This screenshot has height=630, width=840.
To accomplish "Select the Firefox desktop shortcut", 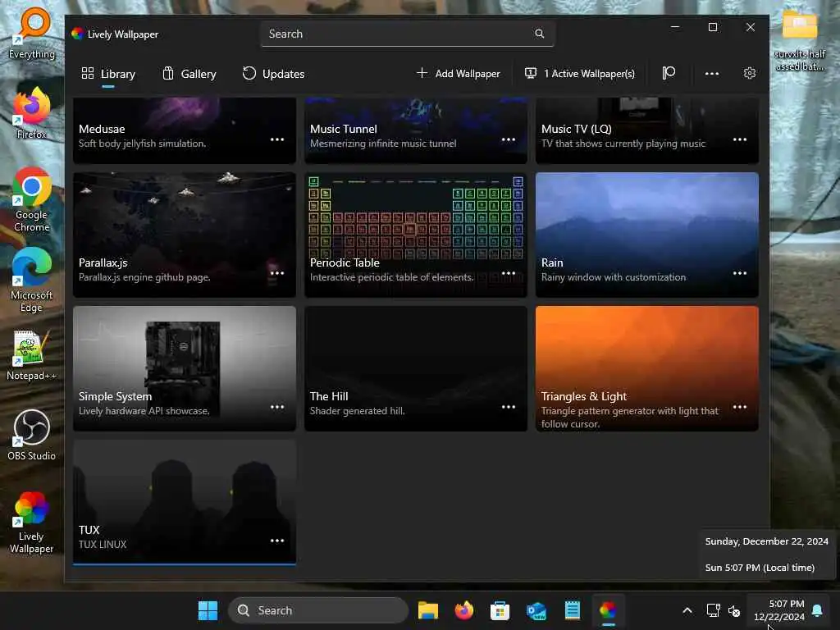I will pyautogui.click(x=32, y=113).
